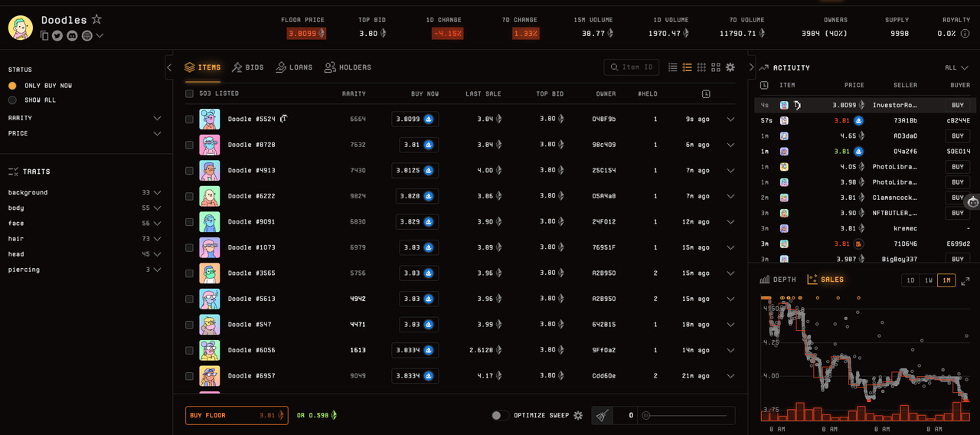Expand the sales chart to fullscreen

(x=965, y=280)
